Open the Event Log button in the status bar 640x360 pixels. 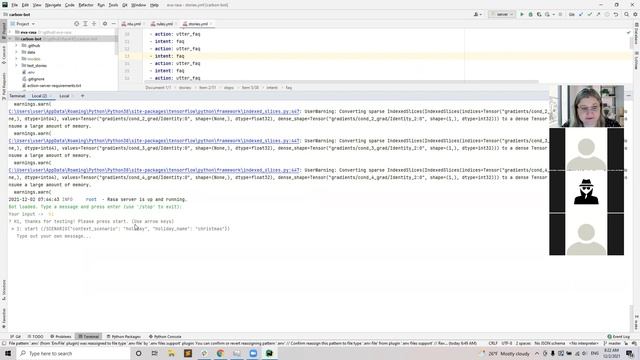(x=619, y=337)
